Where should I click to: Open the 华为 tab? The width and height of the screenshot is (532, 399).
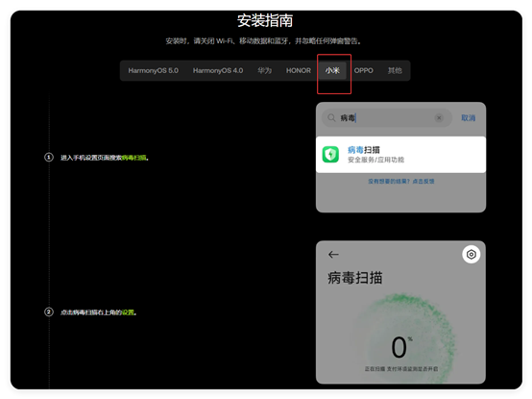pos(264,70)
